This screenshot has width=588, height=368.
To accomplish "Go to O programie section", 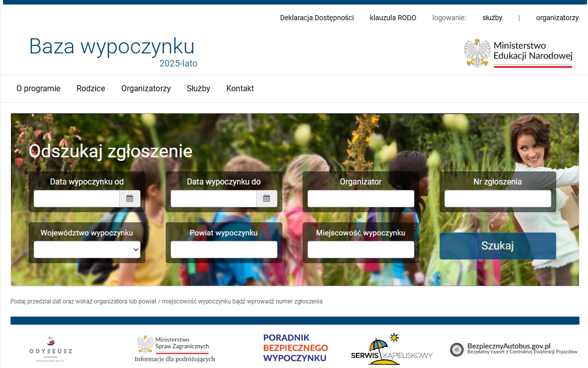I will (x=38, y=89).
